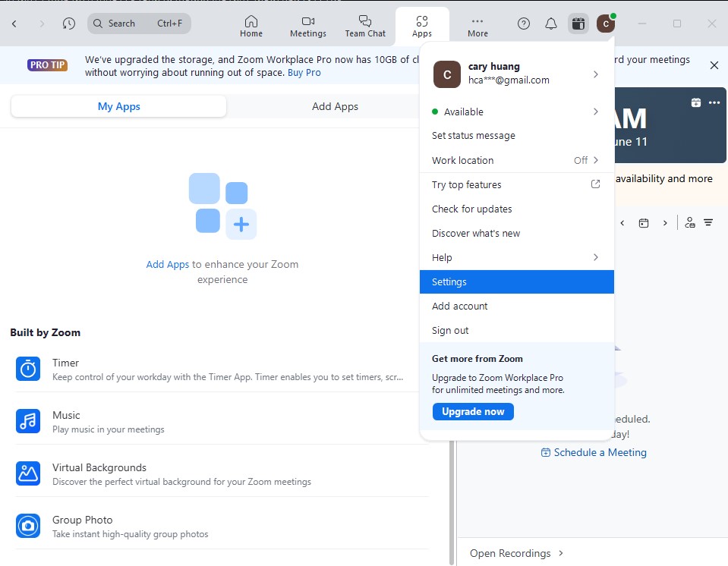Follow the Buy Pro link in the banner

coord(304,73)
